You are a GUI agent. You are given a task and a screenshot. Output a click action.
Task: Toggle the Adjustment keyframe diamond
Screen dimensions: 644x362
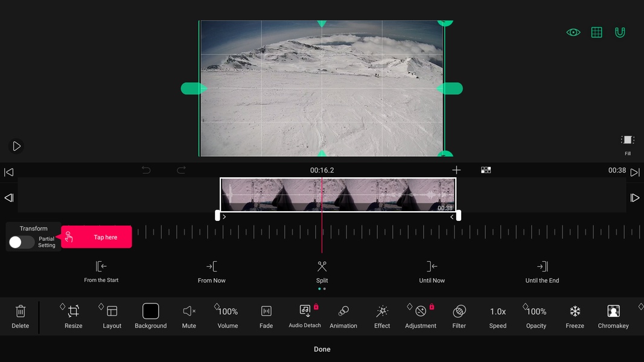click(x=409, y=306)
